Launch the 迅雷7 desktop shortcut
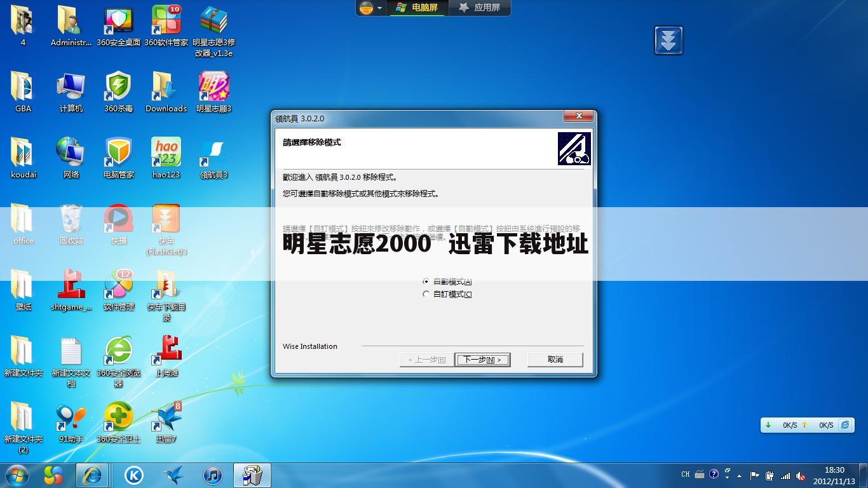This screenshot has width=868, height=488. click(166, 422)
